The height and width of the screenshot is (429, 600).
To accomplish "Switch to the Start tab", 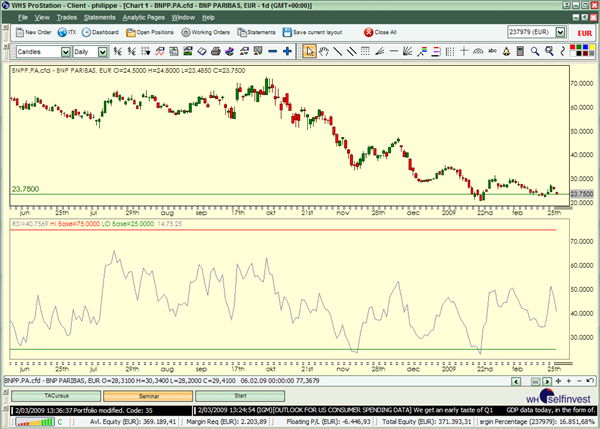I will tap(240, 396).
